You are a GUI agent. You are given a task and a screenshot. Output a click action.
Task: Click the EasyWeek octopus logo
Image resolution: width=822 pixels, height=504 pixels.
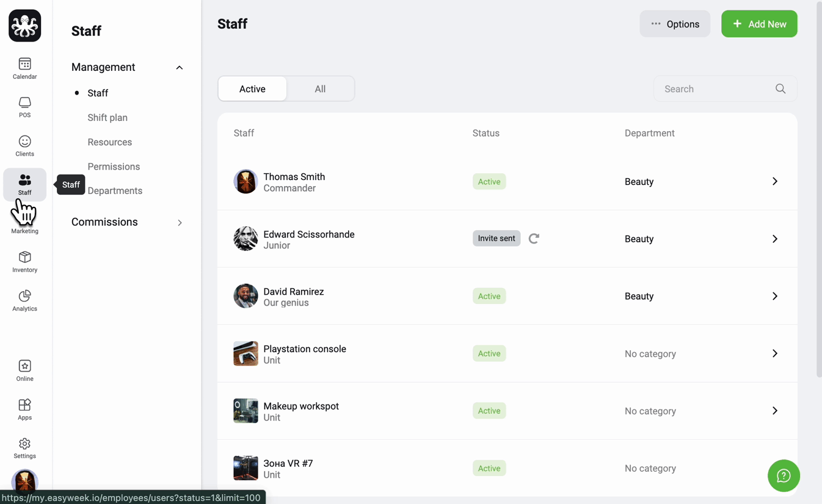tap(25, 26)
